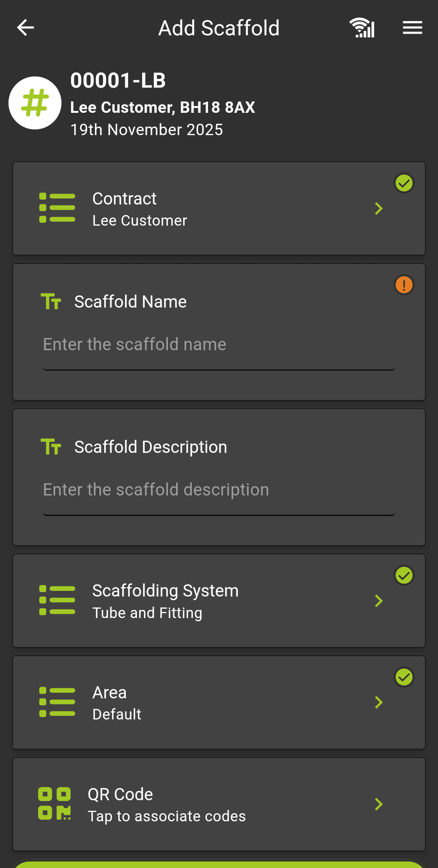Open the hamburger menu
Viewport: 438px width, 868px height.
[x=412, y=28]
